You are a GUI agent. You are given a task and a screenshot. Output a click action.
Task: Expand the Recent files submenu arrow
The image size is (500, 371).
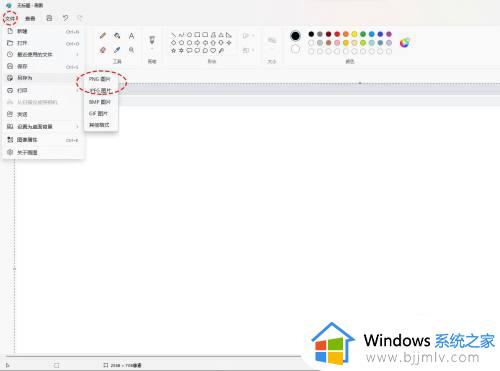pyautogui.click(x=77, y=54)
